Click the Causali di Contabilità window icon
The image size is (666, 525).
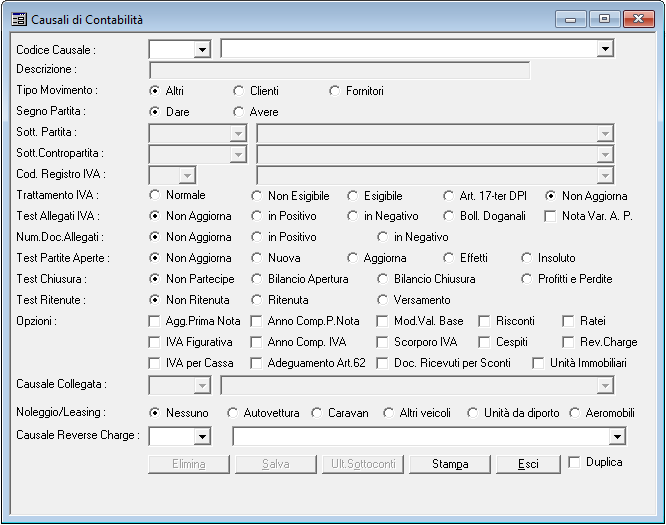point(19,20)
